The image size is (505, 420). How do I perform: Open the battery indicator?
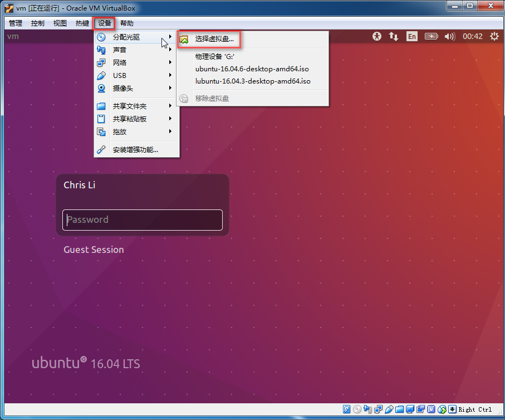click(432, 36)
